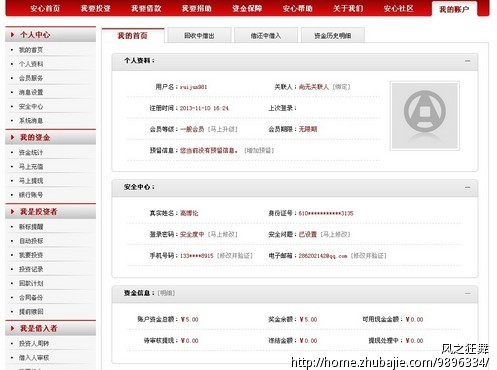Viewport: 497px width, 370px height.
Task: Click 马上修改 beside 登录密码
Action: coord(223,235)
